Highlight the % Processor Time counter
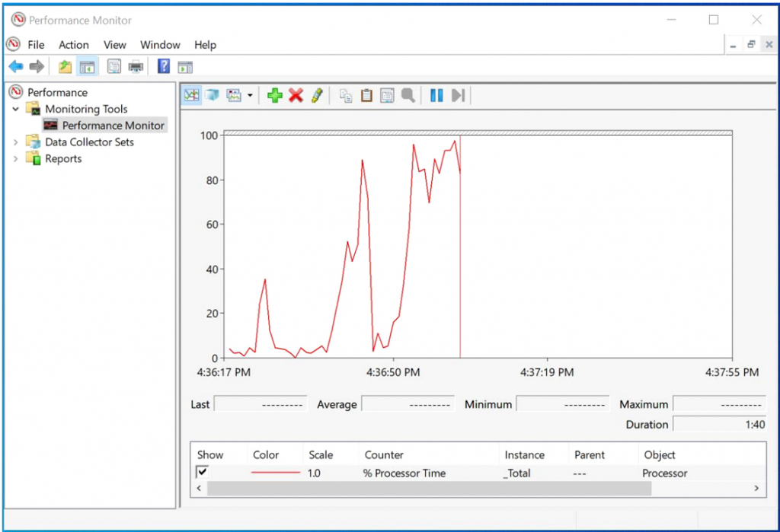 coord(318,94)
